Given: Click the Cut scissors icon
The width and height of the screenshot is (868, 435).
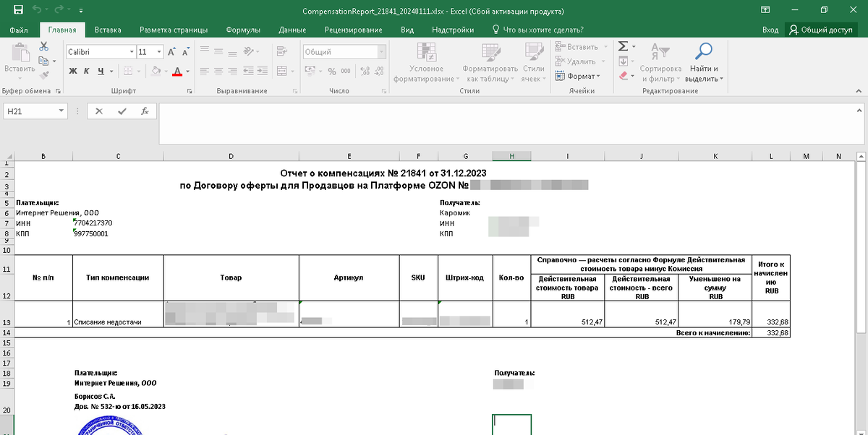Looking at the screenshot, I should (43, 46).
